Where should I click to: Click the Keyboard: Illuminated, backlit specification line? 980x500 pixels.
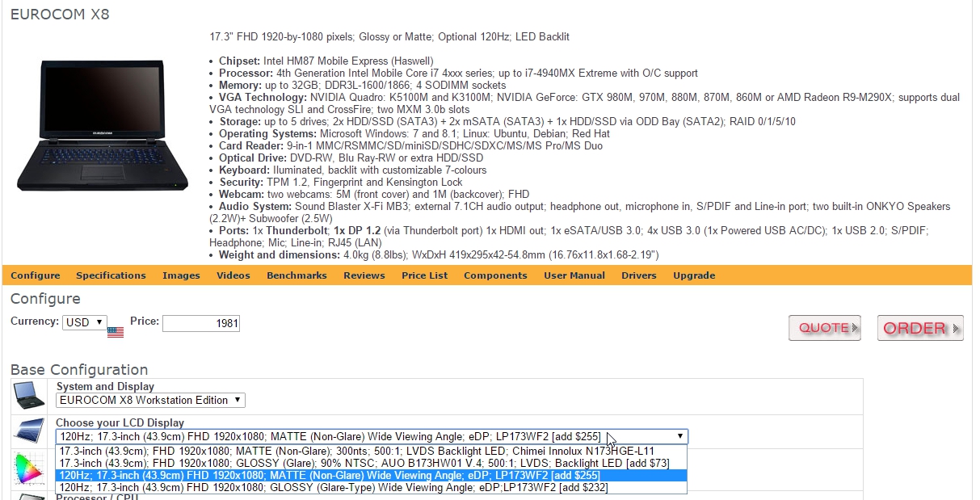point(353,170)
